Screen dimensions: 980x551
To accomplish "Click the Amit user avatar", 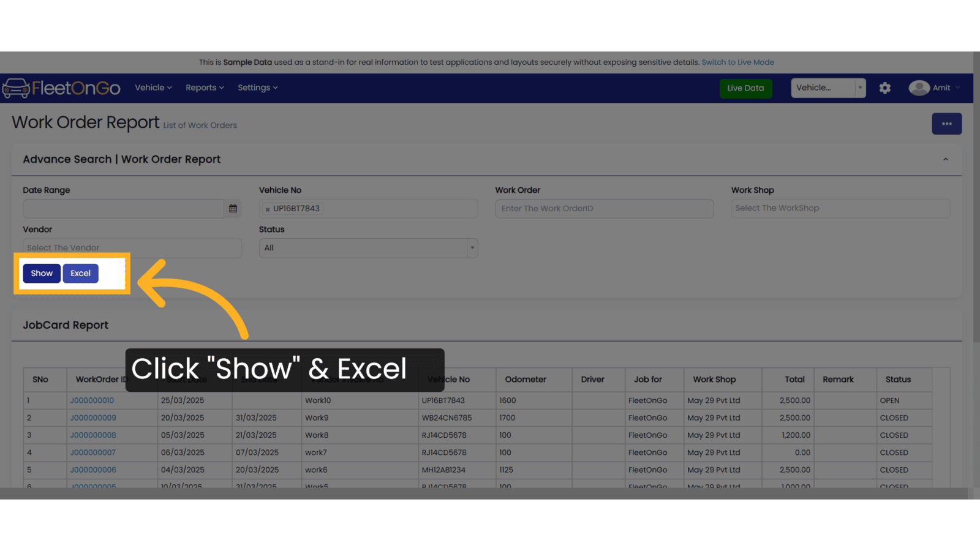I will (x=919, y=88).
